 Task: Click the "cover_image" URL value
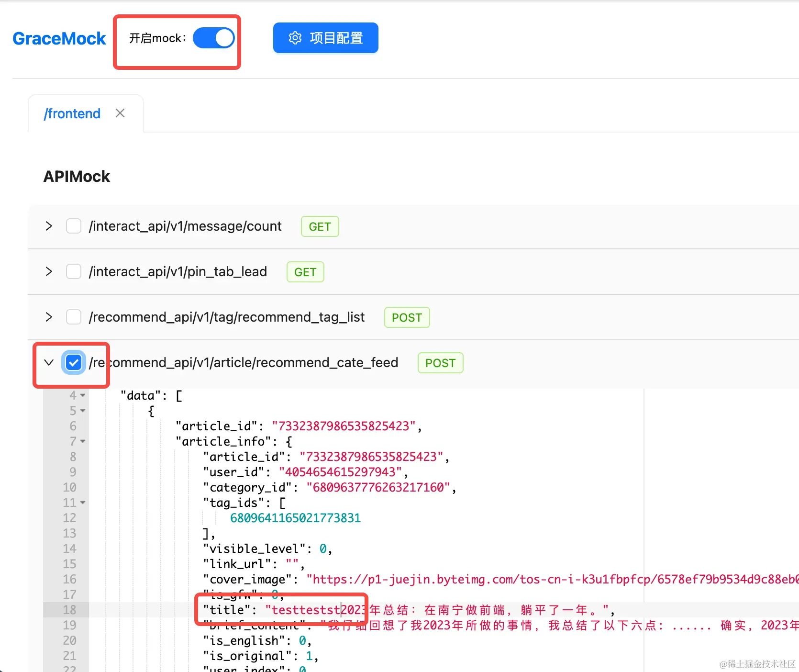[553, 579]
